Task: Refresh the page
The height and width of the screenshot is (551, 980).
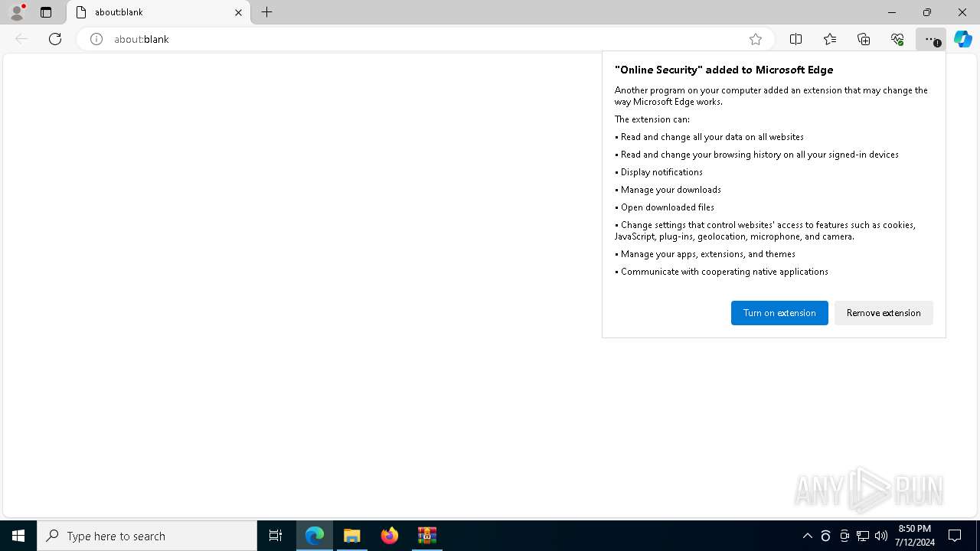Action: [55, 39]
